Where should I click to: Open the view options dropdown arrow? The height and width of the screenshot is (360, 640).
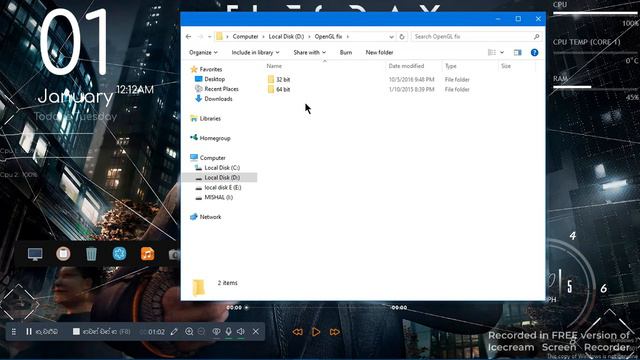(502, 52)
